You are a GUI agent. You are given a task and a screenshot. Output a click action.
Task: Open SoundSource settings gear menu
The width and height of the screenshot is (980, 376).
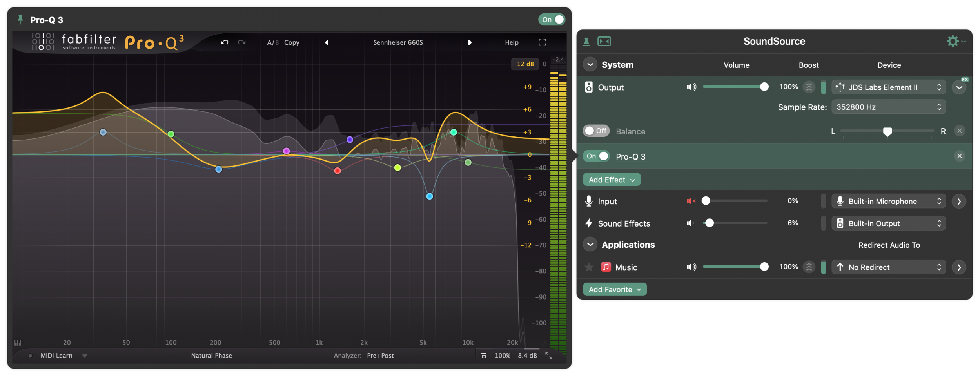pos(956,41)
